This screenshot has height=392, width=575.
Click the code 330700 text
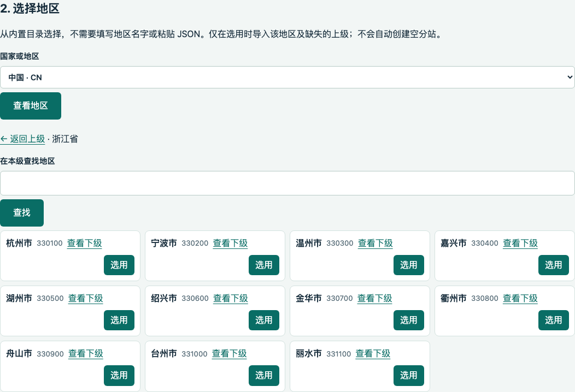pyautogui.click(x=339, y=299)
